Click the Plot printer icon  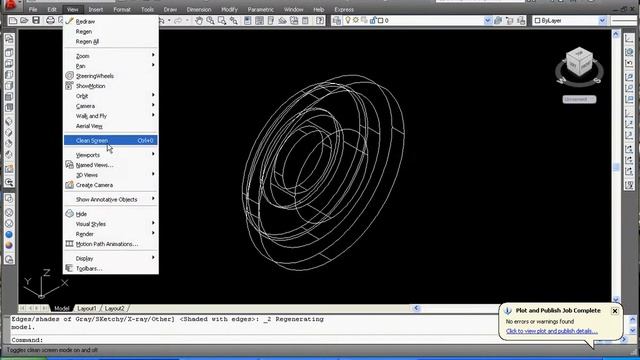click(50, 20)
